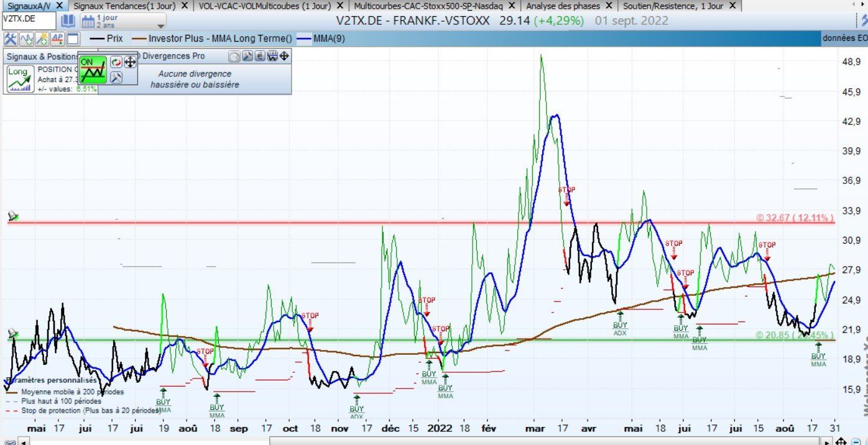Open the AP analysis toolbar icon
The width and height of the screenshot is (868, 445).
click(57, 39)
